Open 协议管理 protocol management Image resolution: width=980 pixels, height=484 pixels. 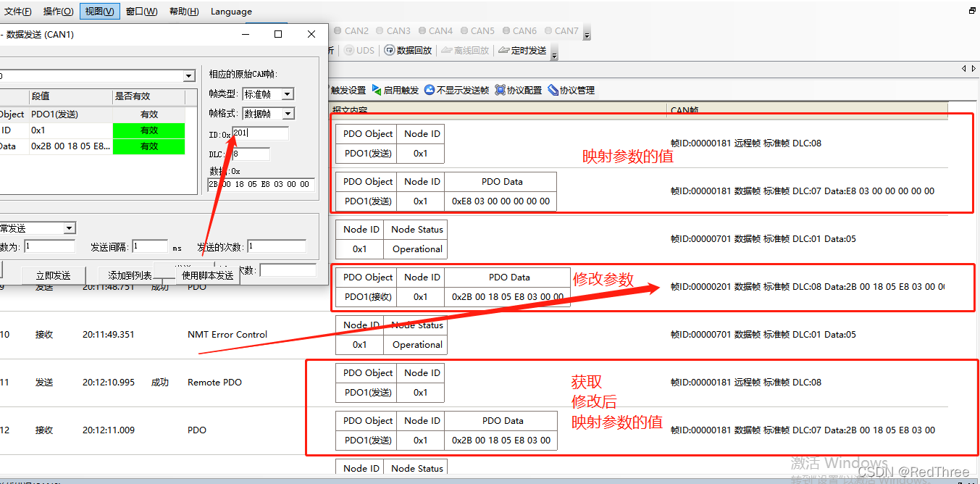point(571,91)
